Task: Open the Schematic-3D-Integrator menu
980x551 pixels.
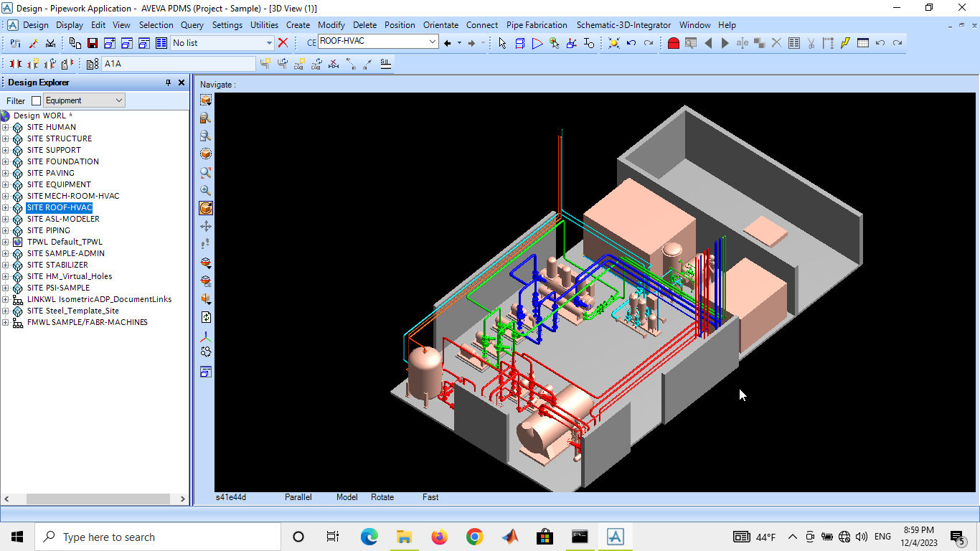Action: point(623,25)
